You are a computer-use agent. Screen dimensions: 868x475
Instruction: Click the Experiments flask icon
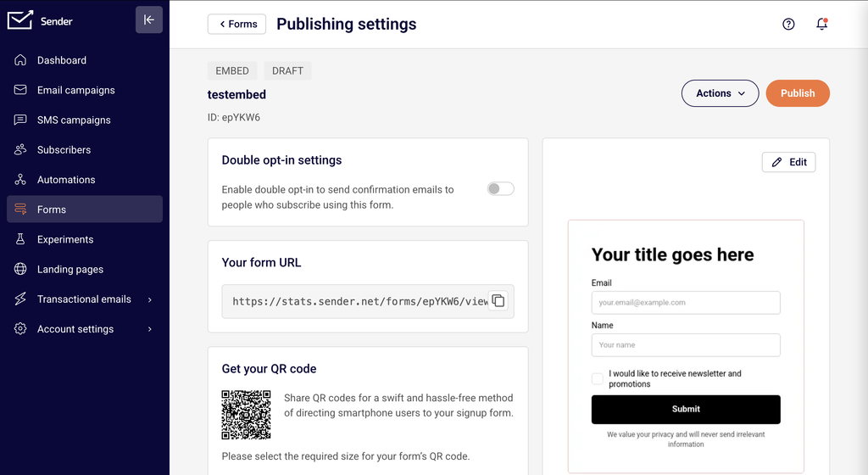click(20, 239)
